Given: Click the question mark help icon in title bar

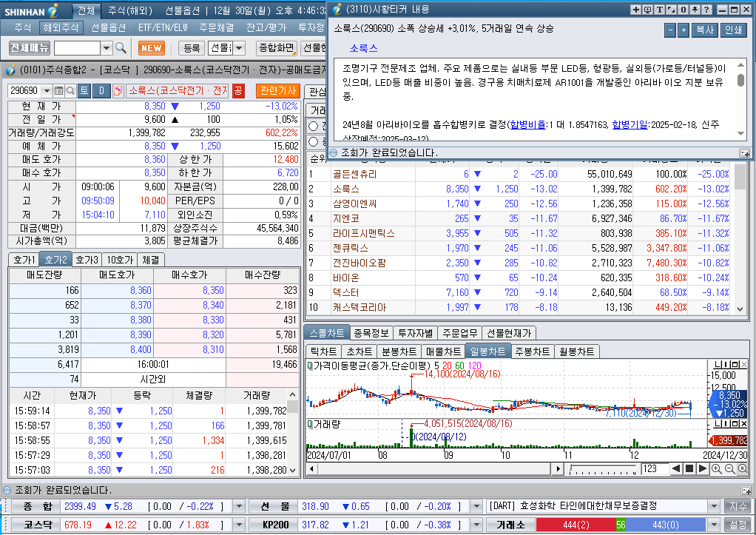Looking at the screenshot, I should (706, 9).
